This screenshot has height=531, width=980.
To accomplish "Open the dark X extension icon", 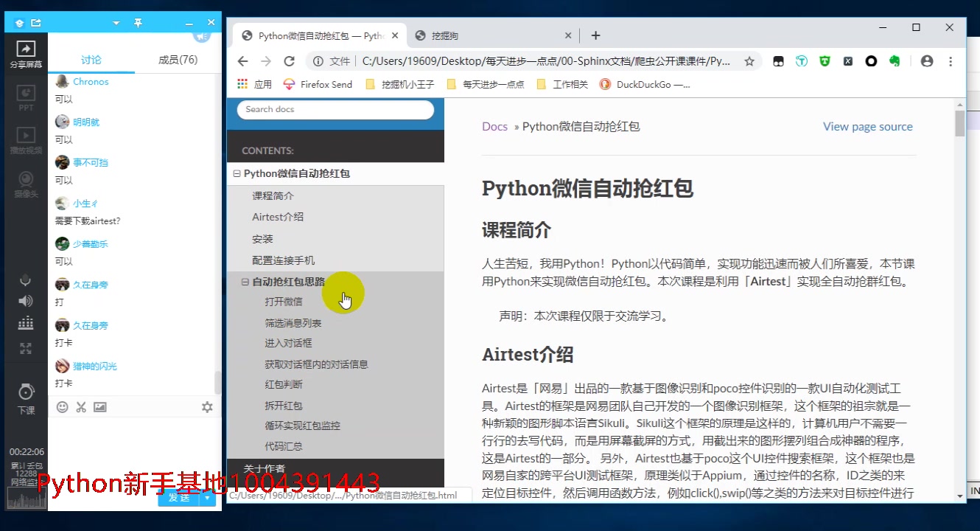I will tap(848, 61).
